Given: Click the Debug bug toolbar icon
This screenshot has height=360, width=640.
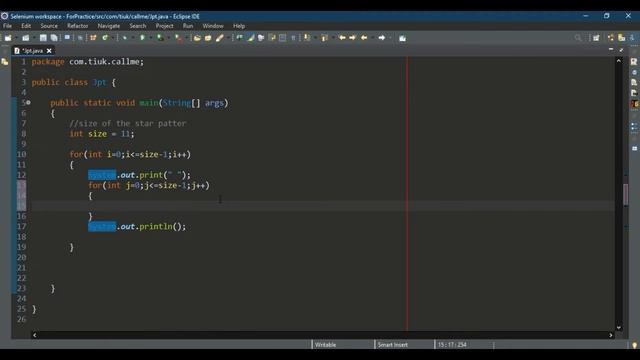Looking at the screenshot, I should (x=124, y=38).
